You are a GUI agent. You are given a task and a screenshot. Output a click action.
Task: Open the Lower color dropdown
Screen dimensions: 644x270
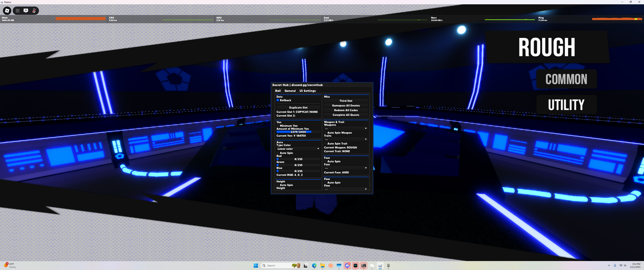point(298,149)
